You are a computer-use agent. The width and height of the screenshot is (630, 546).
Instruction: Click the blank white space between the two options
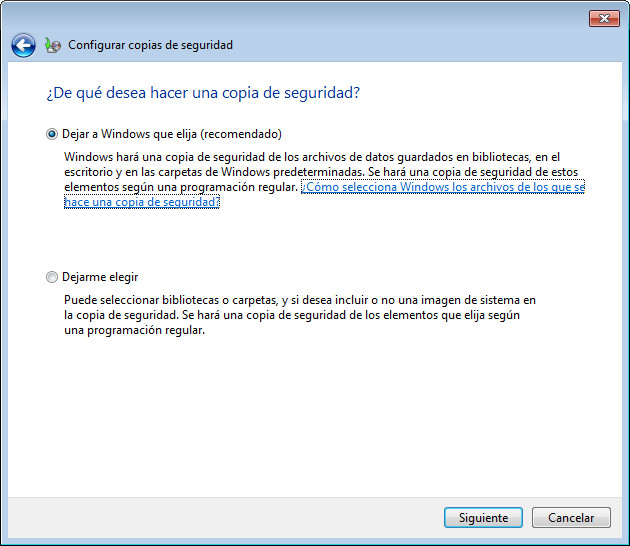[x=300, y=240]
